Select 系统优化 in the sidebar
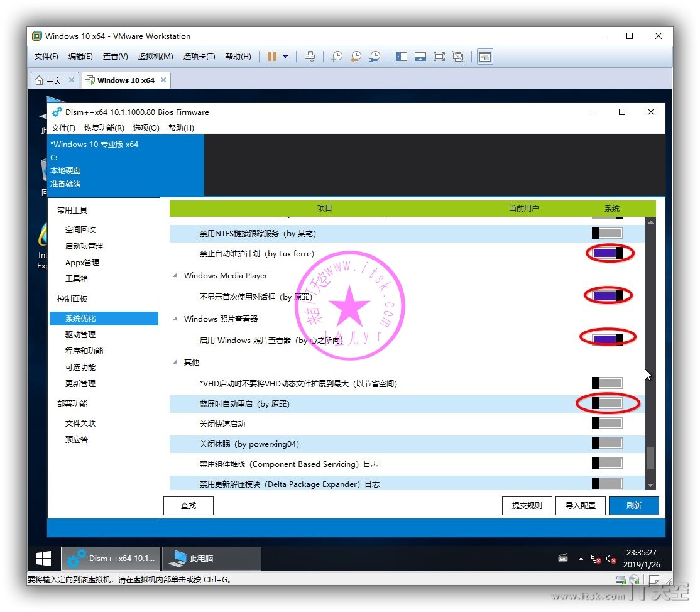This screenshot has height=612, width=700. point(104,319)
